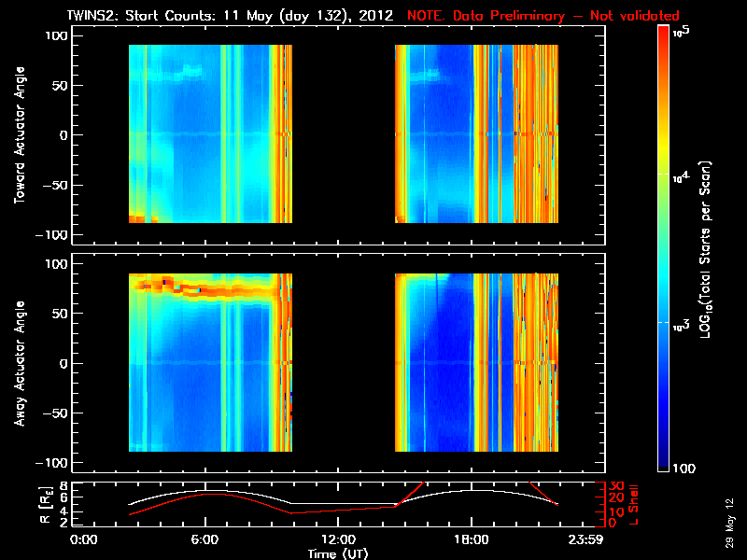Click the 29 May 12 date stamp
Image resolution: width=747 pixels, height=560 pixels.
(x=730, y=523)
